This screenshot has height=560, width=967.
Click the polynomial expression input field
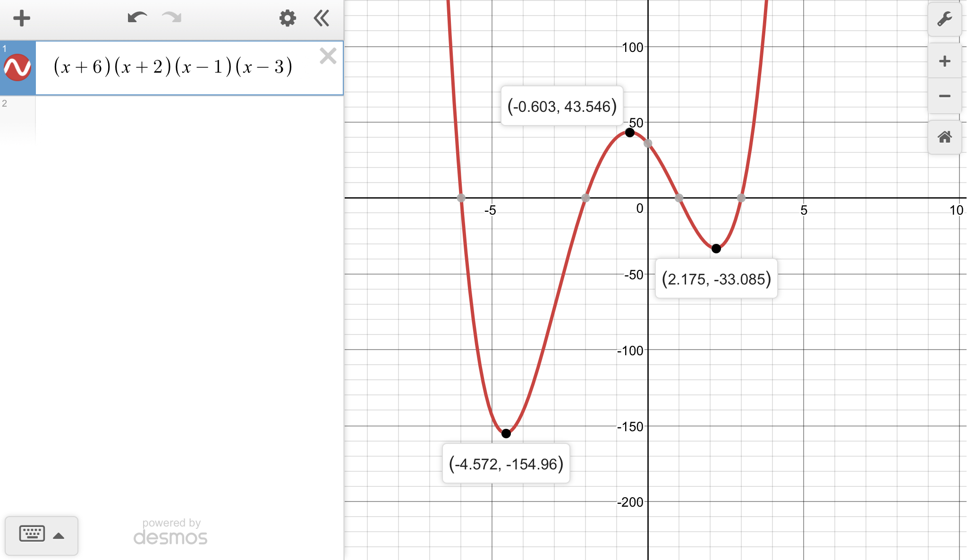pos(173,67)
